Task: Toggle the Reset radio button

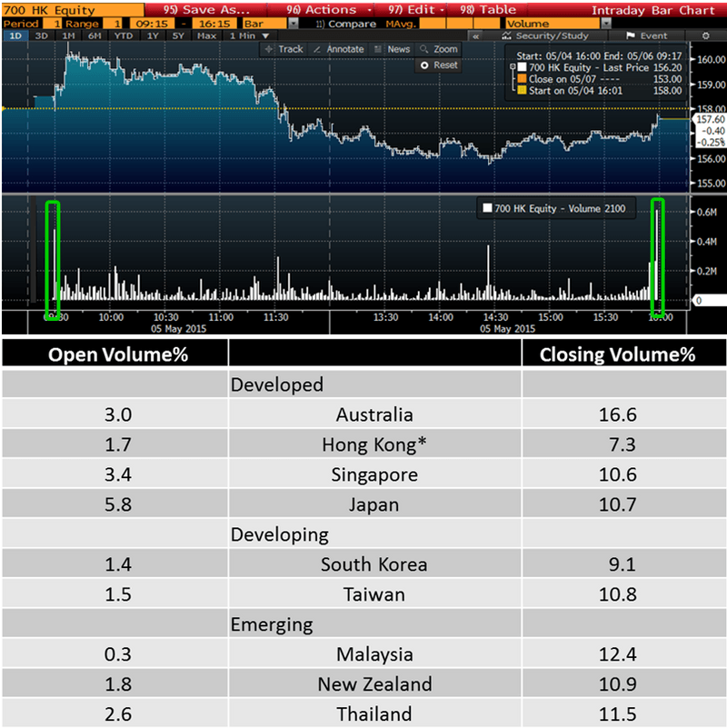Action: [424, 65]
